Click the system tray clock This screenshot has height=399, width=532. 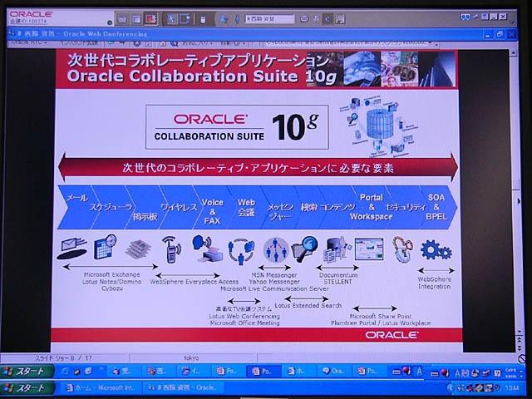(511, 387)
